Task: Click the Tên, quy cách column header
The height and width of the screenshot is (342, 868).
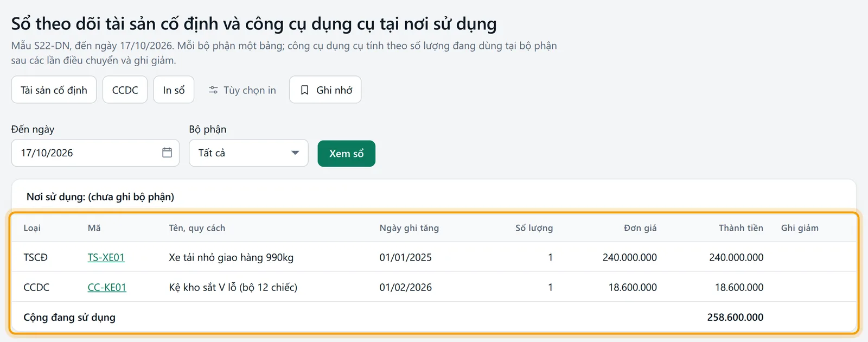Action: [x=197, y=228]
